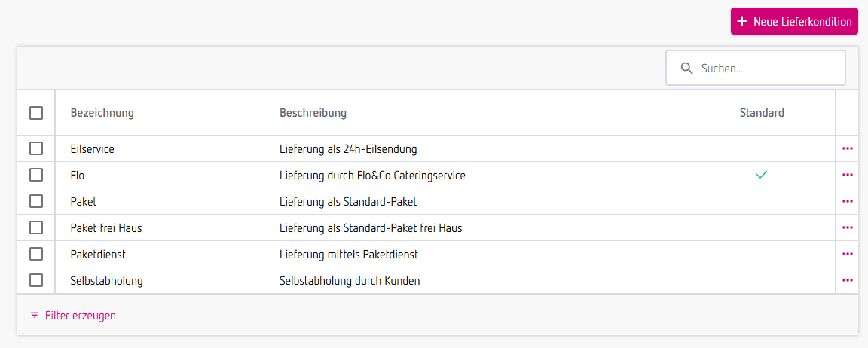Open three-dot menu for Paket row
This screenshot has width=868, height=348.
(x=848, y=201)
